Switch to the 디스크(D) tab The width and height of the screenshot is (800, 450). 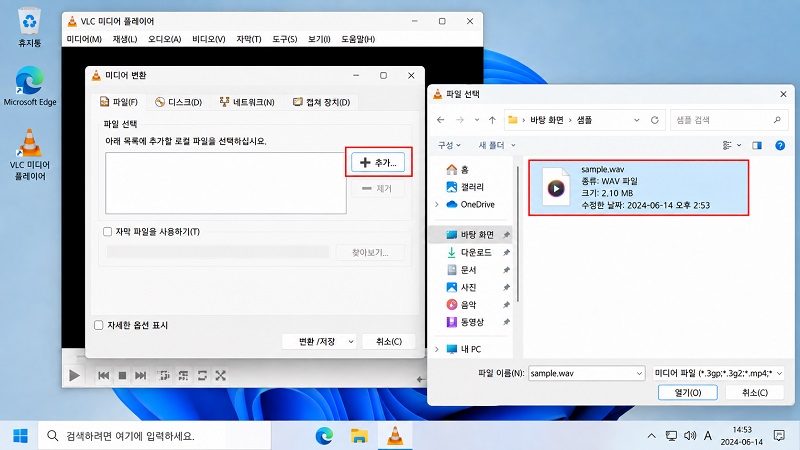pyautogui.click(x=179, y=102)
